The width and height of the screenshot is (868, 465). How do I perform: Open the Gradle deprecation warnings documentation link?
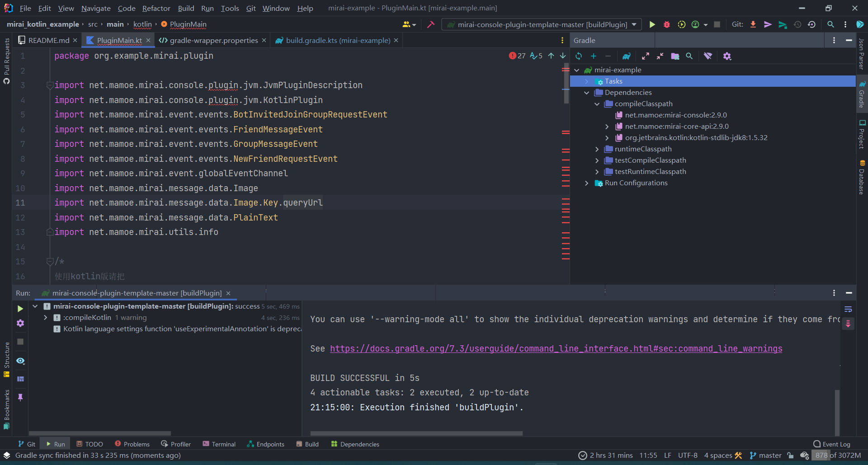pyautogui.click(x=556, y=348)
